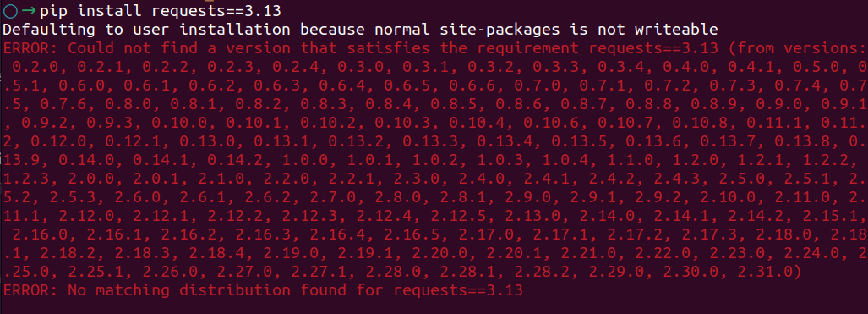Viewport: 868px width, 314px height.
Task: Click the circle prompt status icon
Action: click(x=10, y=10)
